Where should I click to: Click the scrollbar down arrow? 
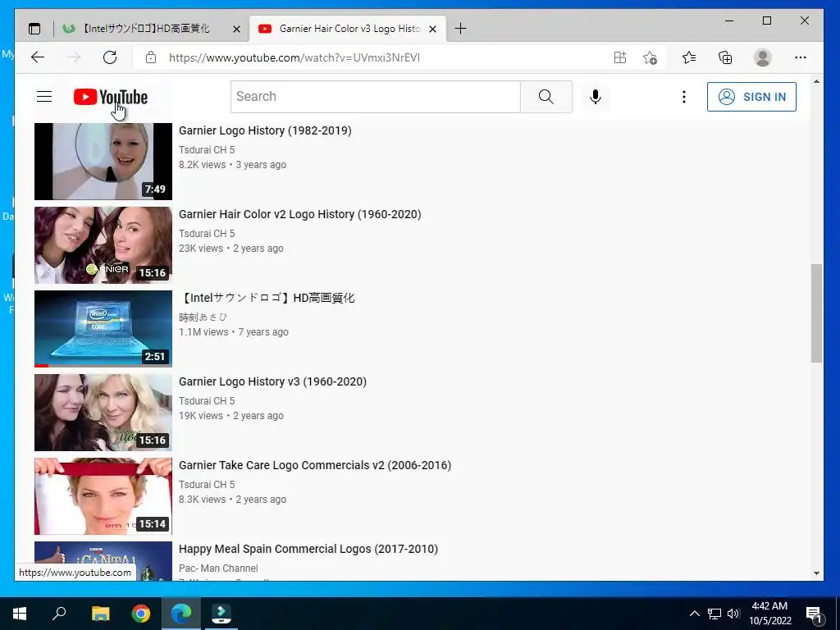tap(816, 573)
